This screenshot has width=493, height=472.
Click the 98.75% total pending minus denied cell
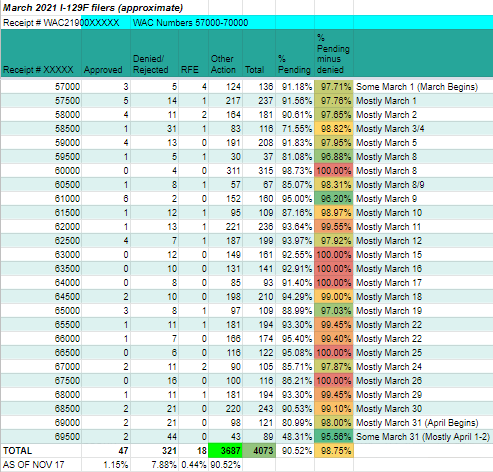(x=334, y=451)
